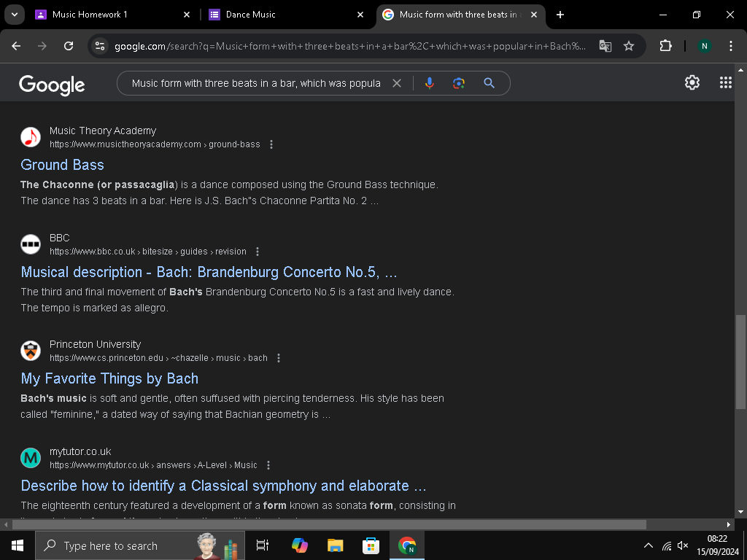Start voice search with the microphone
The width and height of the screenshot is (747, 560).
429,83
